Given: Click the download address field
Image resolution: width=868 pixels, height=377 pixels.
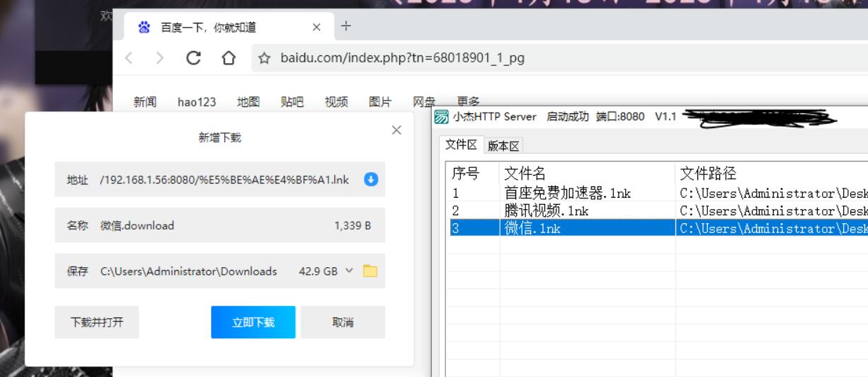Looking at the screenshot, I should 219,180.
